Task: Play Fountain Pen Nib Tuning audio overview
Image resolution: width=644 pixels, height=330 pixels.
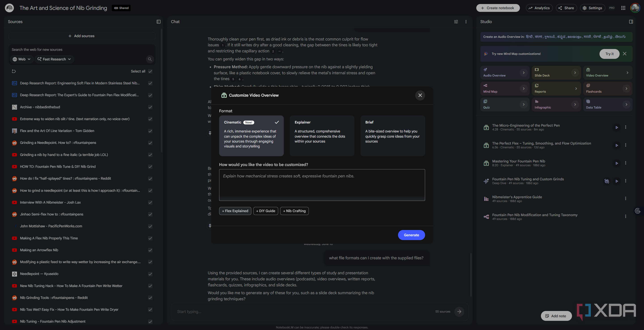Action: pyautogui.click(x=617, y=181)
